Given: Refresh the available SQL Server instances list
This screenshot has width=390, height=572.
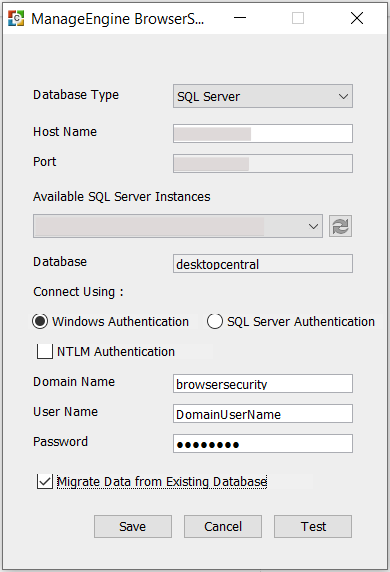Looking at the screenshot, I should coord(340,226).
